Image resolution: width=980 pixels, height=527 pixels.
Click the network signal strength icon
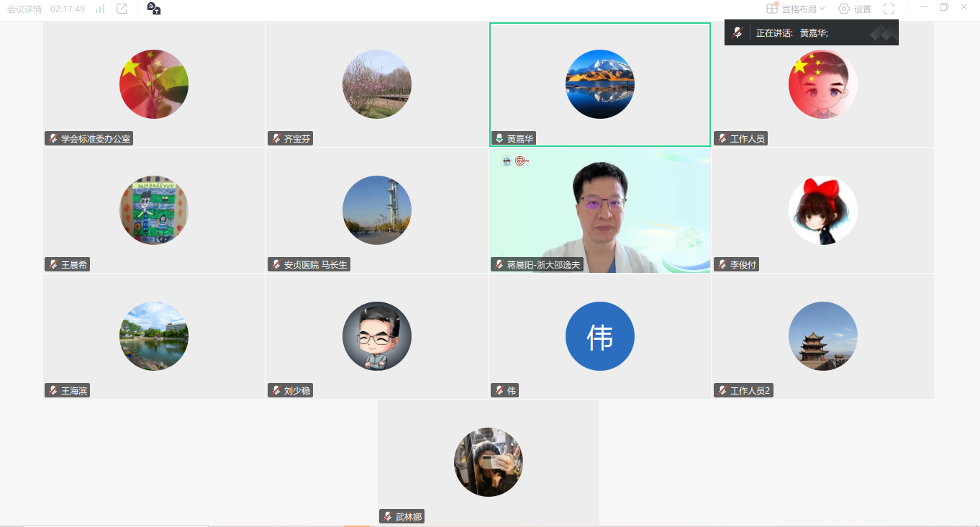(100, 9)
